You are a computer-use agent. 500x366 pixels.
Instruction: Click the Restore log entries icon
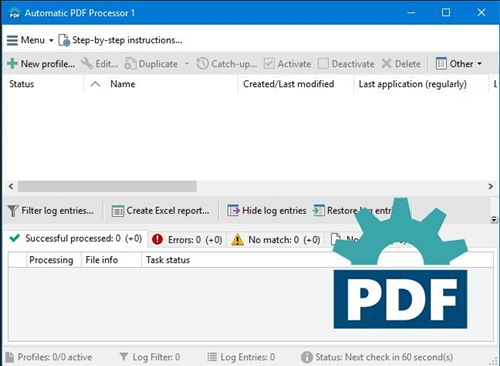[x=318, y=211]
